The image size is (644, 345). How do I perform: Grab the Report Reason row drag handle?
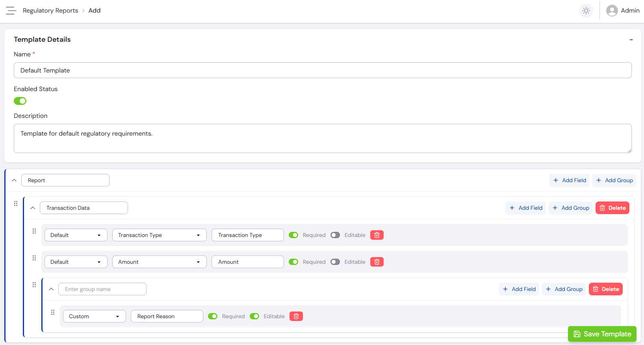point(53,312)
